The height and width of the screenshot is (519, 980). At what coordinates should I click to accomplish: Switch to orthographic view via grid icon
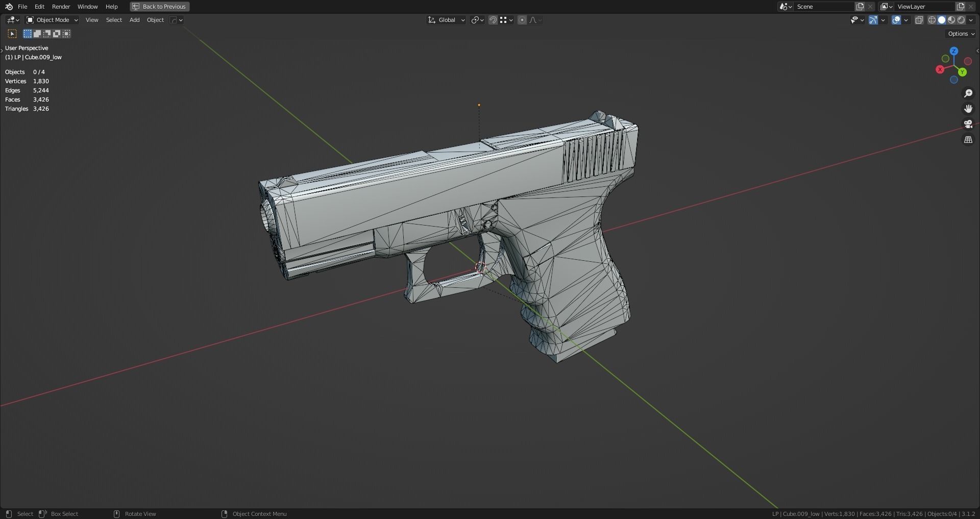pos(968,139)
